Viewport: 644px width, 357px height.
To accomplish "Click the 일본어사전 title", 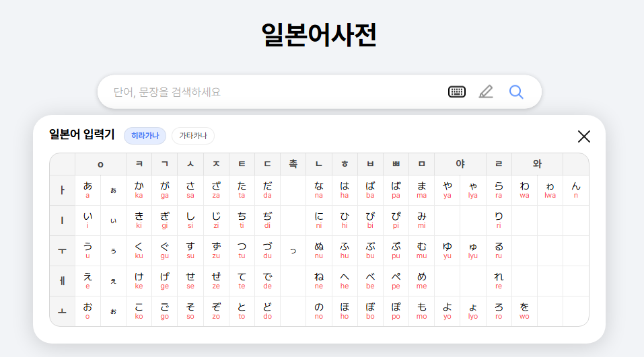I will (x=319, y=34).
